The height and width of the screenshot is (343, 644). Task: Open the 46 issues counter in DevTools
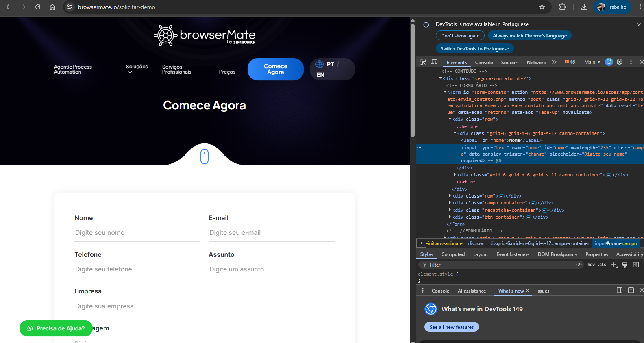pyautogui.click(x=570, y=62)
